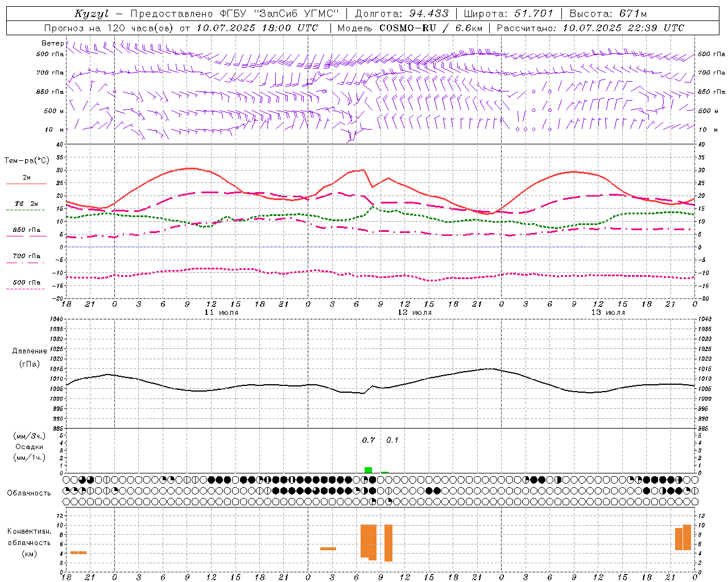Click the Td 2м dew point legend entry
This screenshot has height=582, width=728.
click(x=27, y=203)
